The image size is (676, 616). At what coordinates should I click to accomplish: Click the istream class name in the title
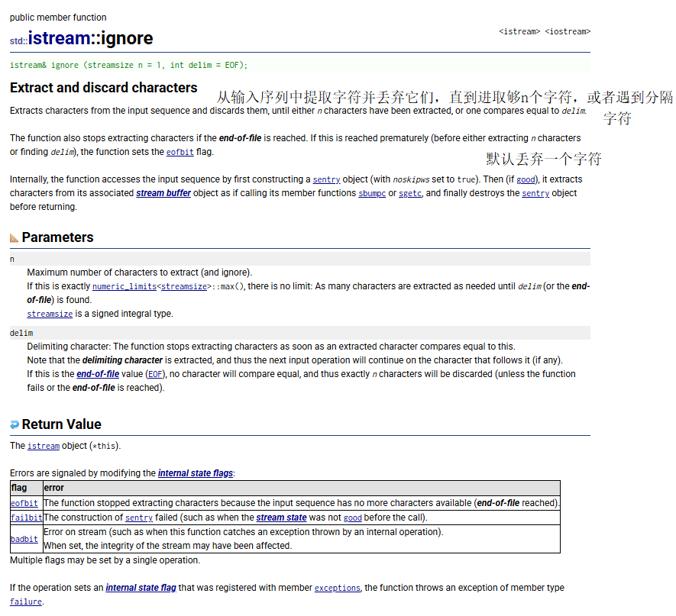coord(60,38)
